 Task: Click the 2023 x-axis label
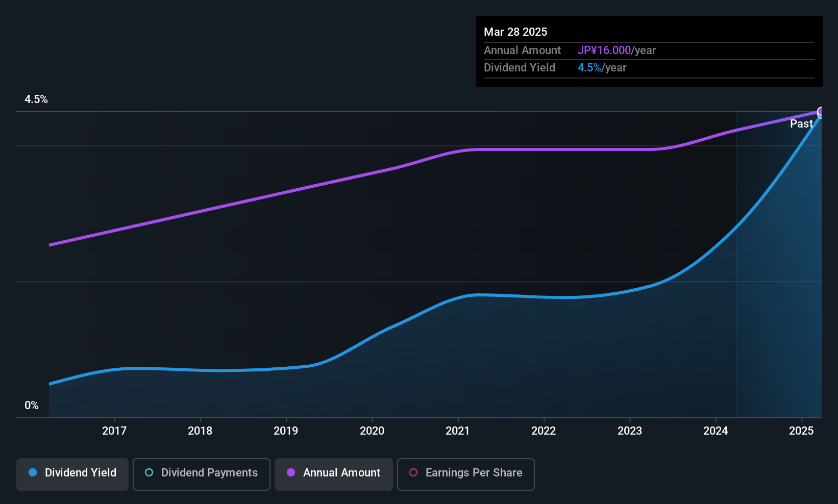click(630, 431)
